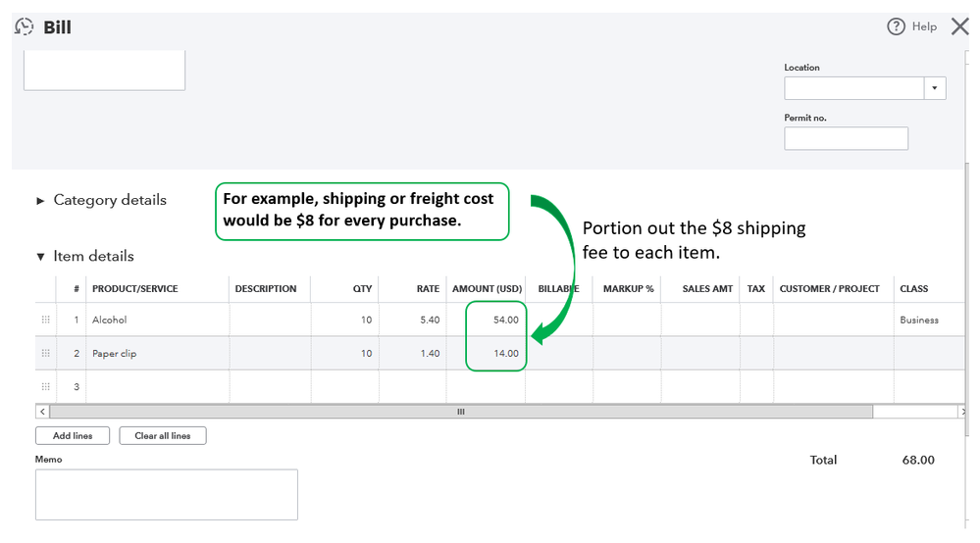
Task: Click the drag handle for Paper clip row
Action: [45, 354]
